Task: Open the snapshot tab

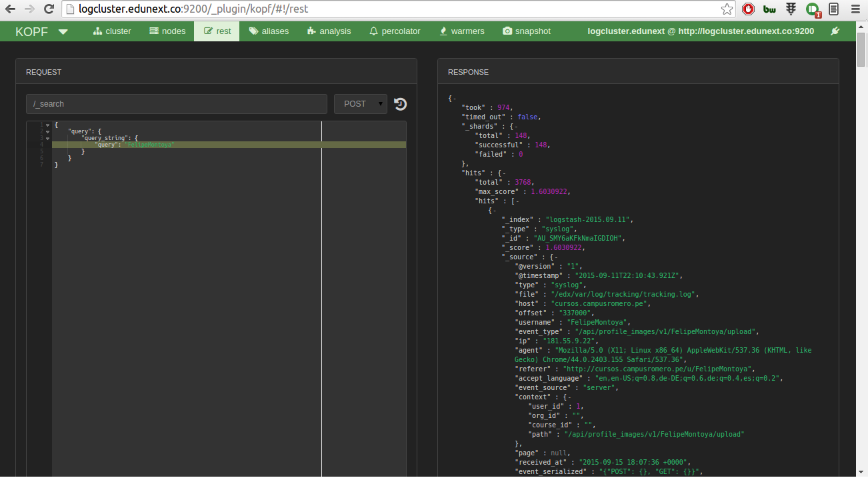Action: coord(527,31)
